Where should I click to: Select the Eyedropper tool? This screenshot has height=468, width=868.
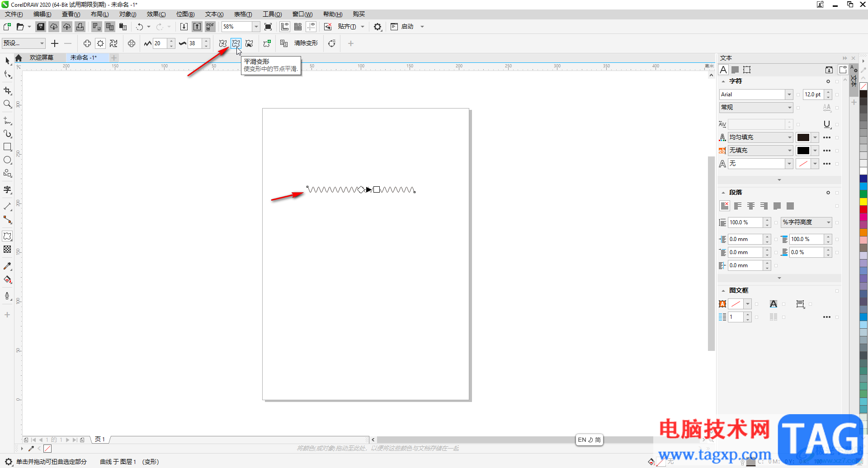7,266
